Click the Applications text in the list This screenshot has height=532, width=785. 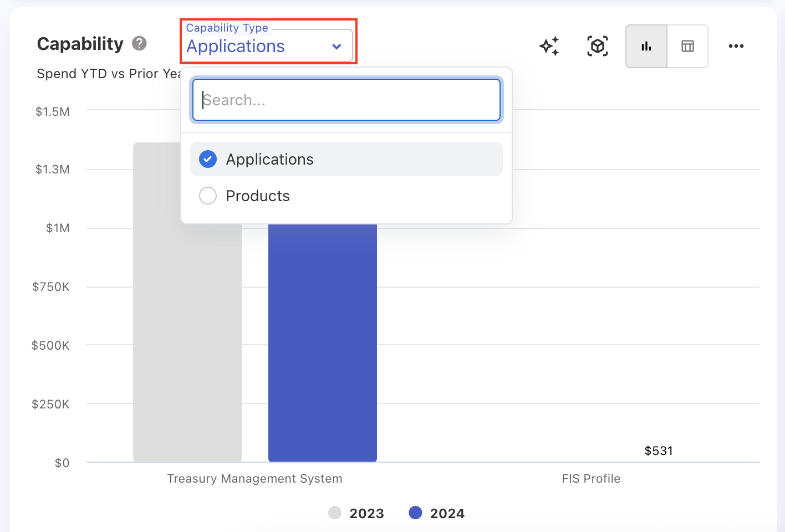(x=269, y=159)
